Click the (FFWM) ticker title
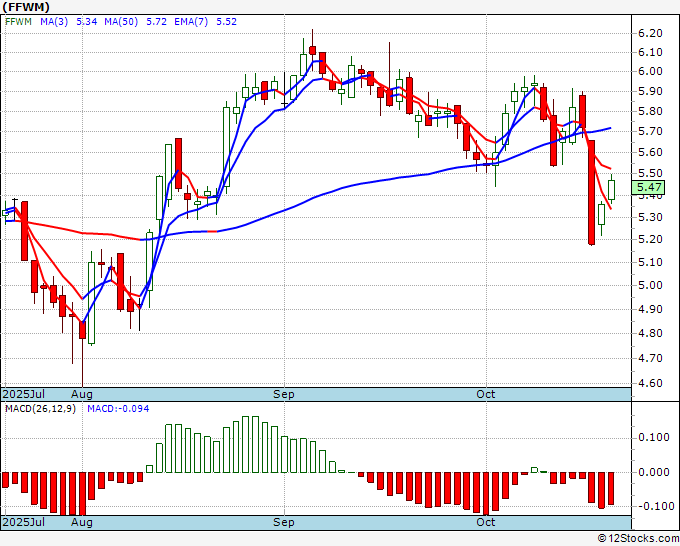This screenshot has height=546, width=680. pyautogui.click(x=26, y=7)
